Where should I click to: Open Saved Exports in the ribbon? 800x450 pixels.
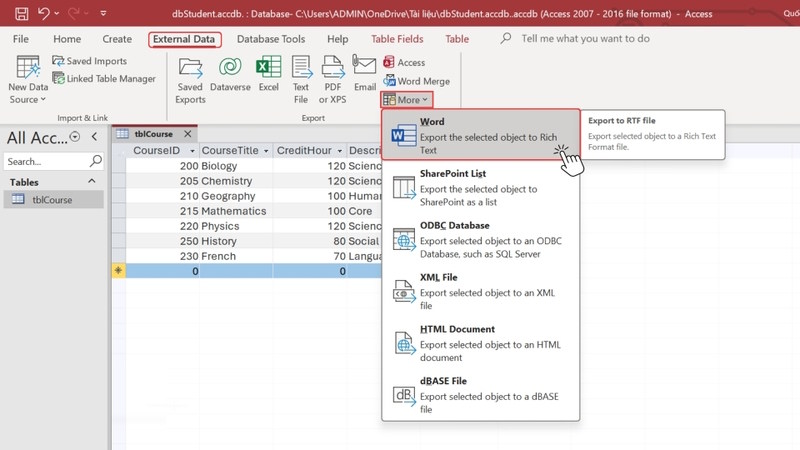pos(190,76)
